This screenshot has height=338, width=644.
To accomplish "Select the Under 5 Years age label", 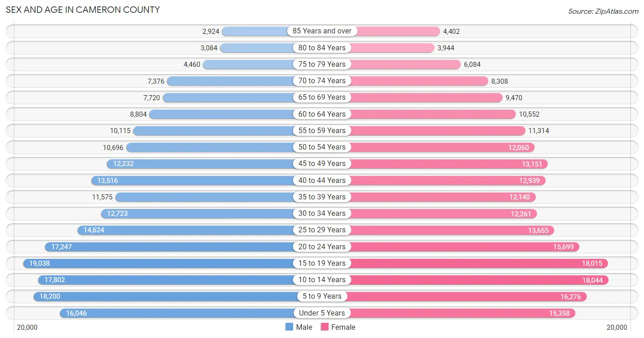I will coord(322,313).
